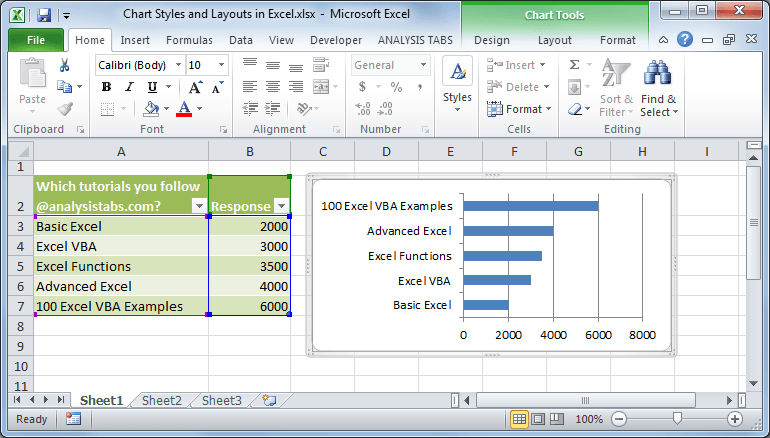Apply Percent Style format

[396, 87]
